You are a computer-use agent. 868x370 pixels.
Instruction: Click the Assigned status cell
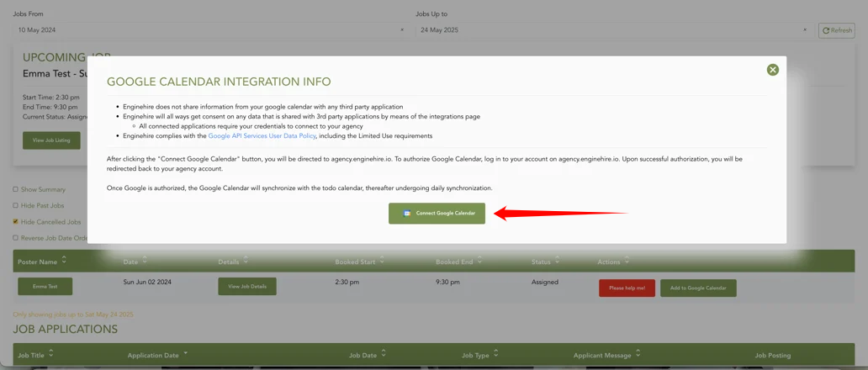pyautogui.click(x=545, y=282)
